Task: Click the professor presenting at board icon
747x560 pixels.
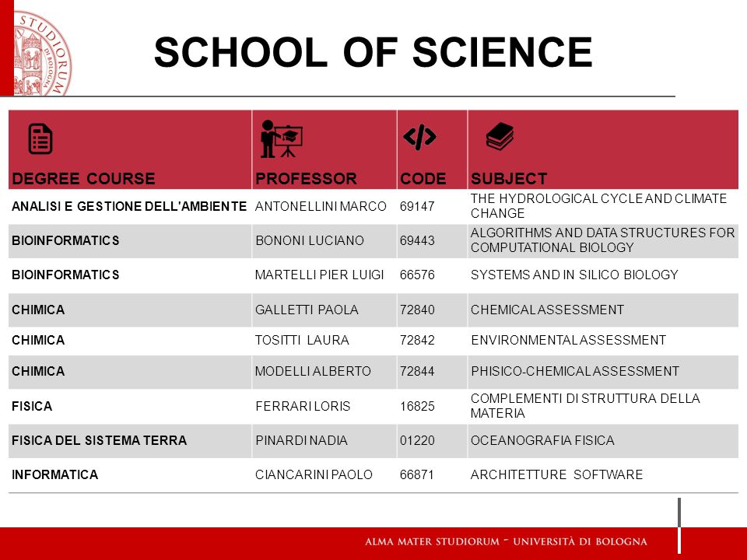Action: click(282, 138)
